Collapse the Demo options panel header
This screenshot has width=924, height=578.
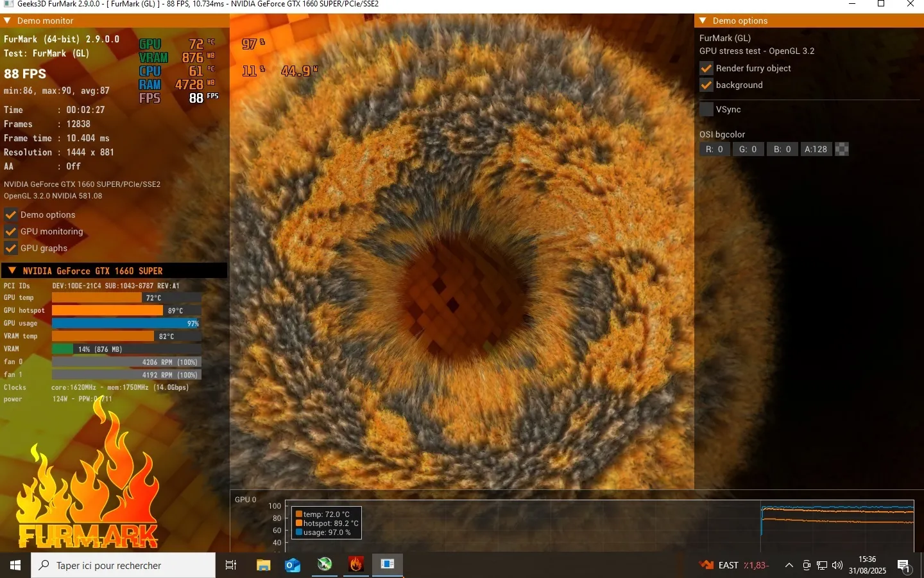pos(703,21)
